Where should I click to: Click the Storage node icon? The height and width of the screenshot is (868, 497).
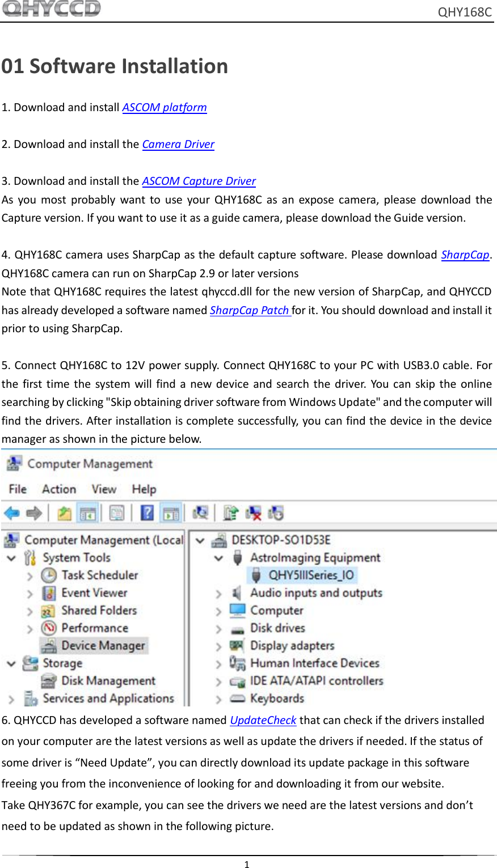(x=31, y=663)
